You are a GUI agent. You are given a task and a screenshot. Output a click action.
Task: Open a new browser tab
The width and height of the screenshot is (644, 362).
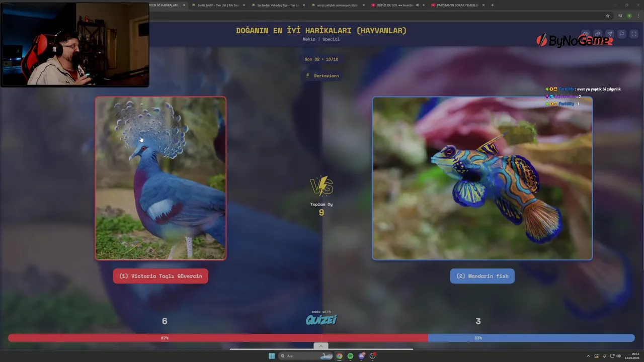point(492,5)
